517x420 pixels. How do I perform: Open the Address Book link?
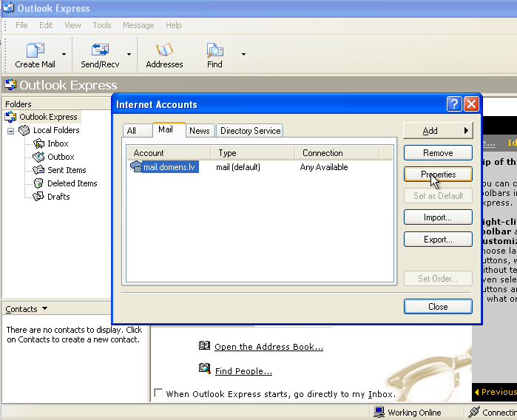click(268, 347)
